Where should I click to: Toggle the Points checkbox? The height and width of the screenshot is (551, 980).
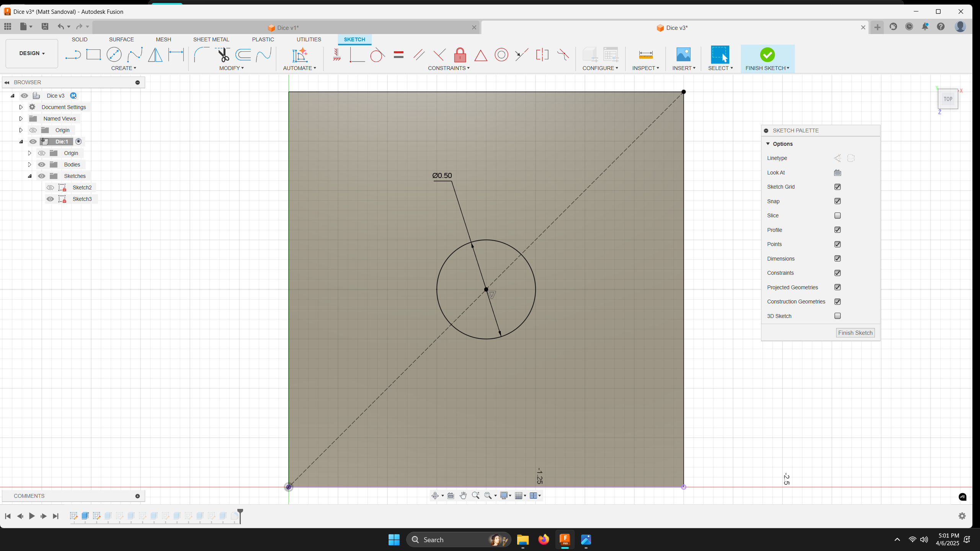pos(838,244)
